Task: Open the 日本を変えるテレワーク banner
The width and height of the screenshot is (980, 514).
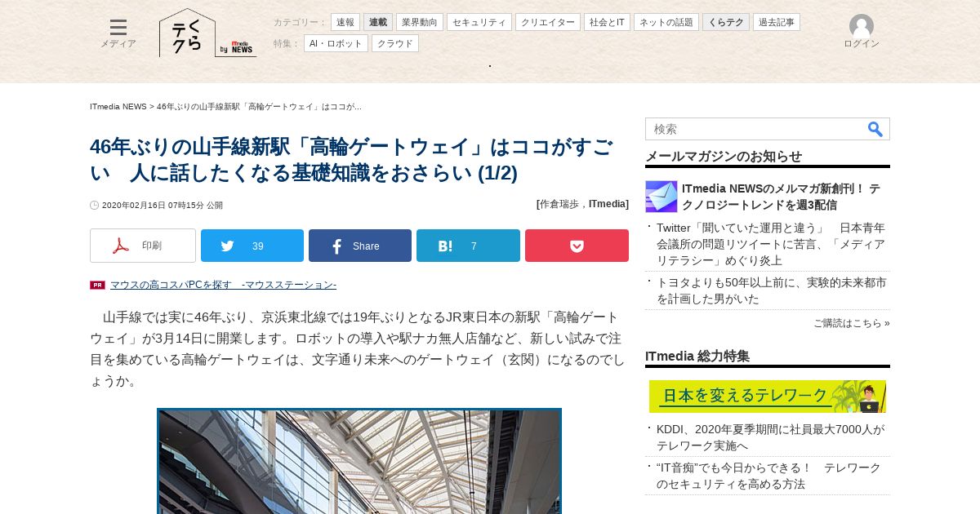Action: tap(768, 397)
